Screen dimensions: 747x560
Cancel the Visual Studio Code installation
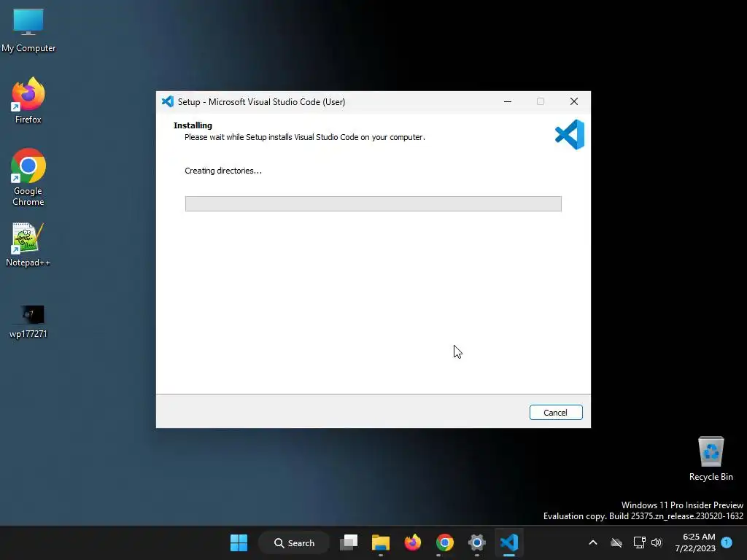click(555, 413)
